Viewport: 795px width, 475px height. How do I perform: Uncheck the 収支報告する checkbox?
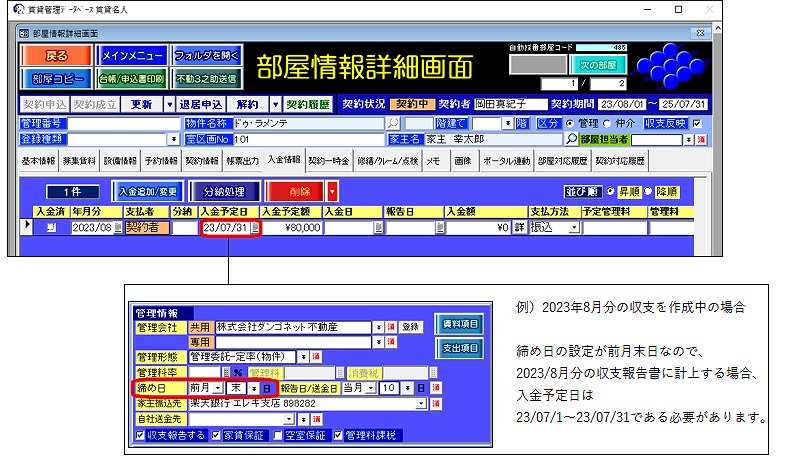(x=140, y=434)
